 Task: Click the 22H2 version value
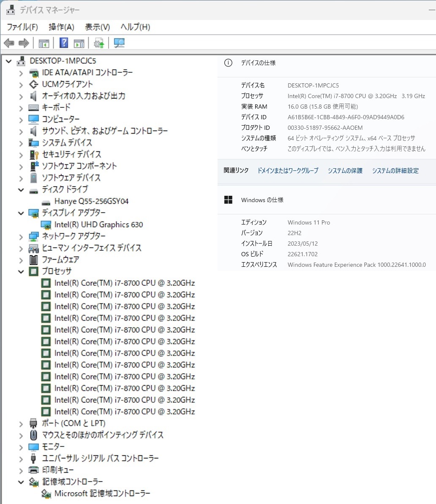click(294, 233)
